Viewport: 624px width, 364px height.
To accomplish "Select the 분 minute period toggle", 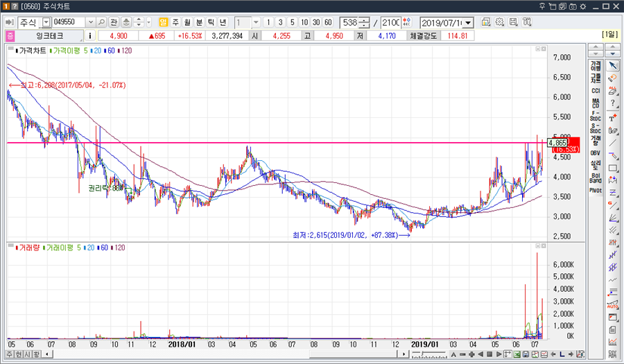I will click(x=200, y=22).
